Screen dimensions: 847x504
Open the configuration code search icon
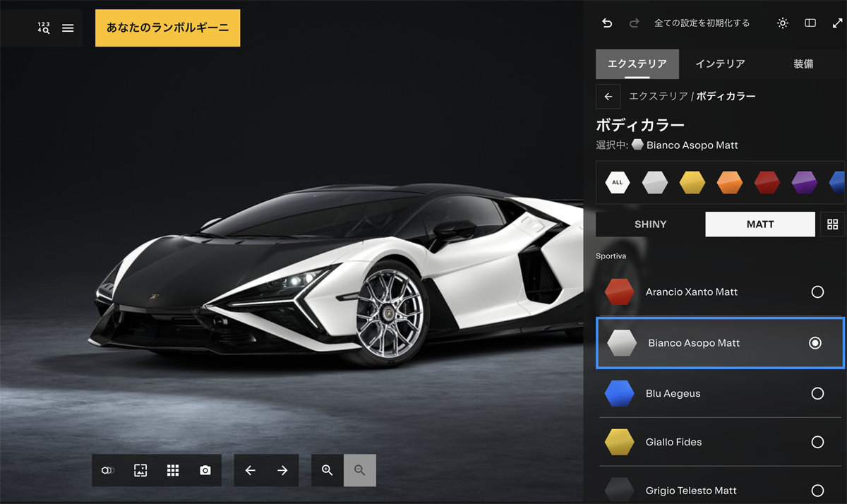point(44,28)
